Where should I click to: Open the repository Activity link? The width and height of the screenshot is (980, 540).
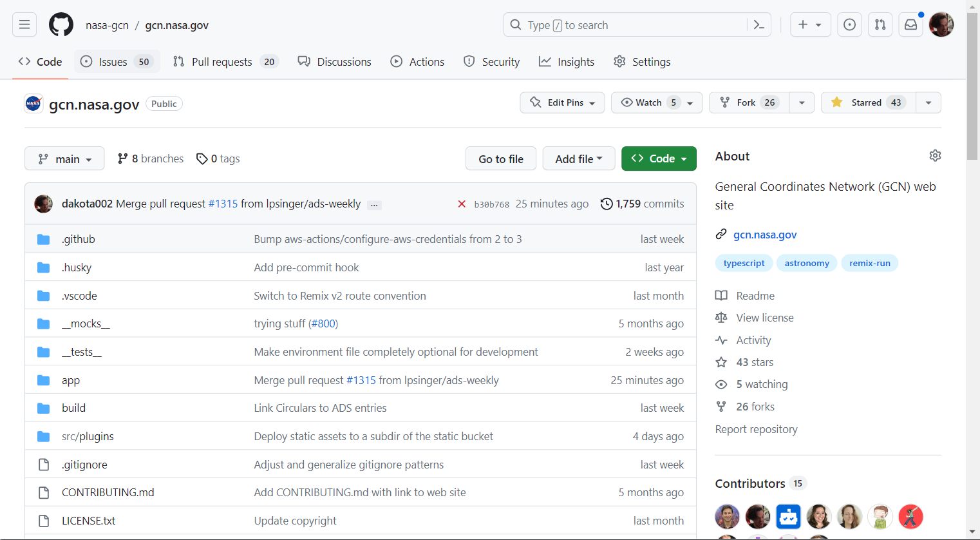[x=743, y=340]
